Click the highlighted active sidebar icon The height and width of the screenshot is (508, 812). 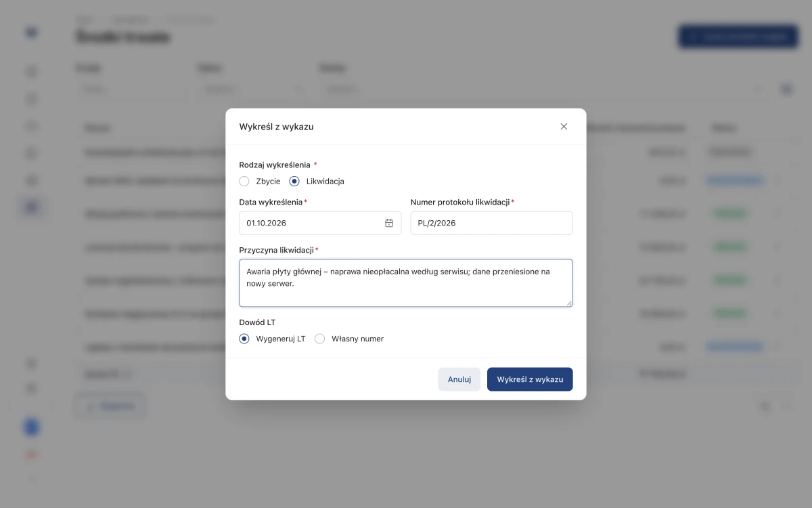tap(31, 207)
